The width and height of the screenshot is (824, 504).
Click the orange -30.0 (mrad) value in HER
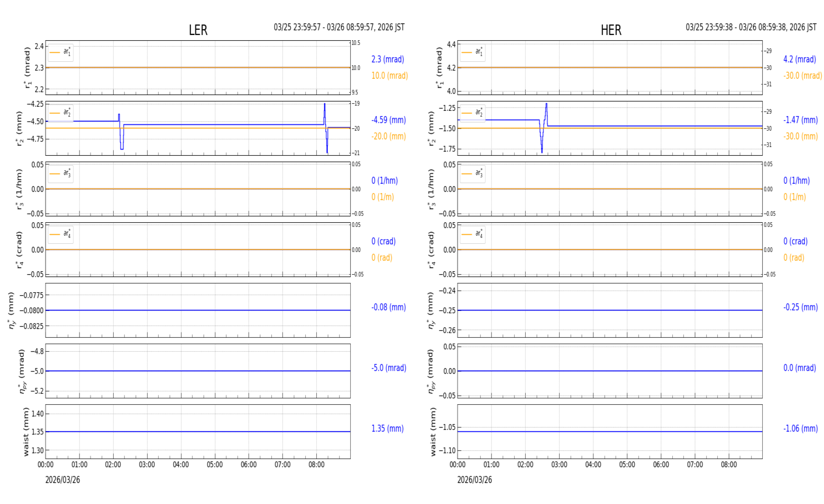pyautogui.click(x=802, y=76)
